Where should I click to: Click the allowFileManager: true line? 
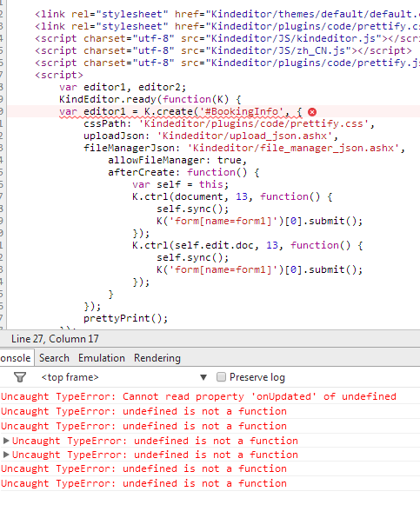coord(177,160)
